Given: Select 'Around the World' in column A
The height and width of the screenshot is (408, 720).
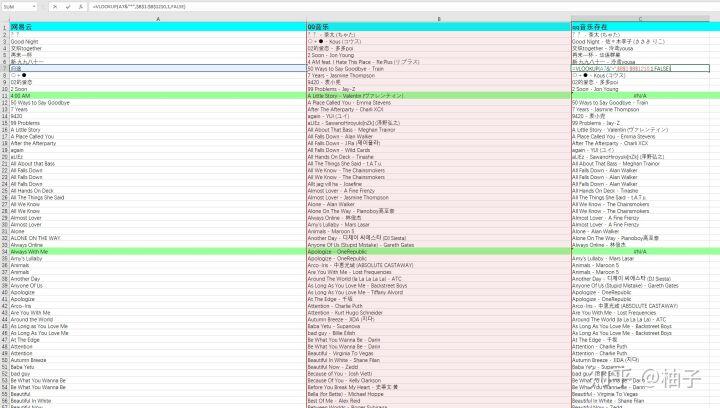Looking at the screenshot, I should (x=158, y=319).
